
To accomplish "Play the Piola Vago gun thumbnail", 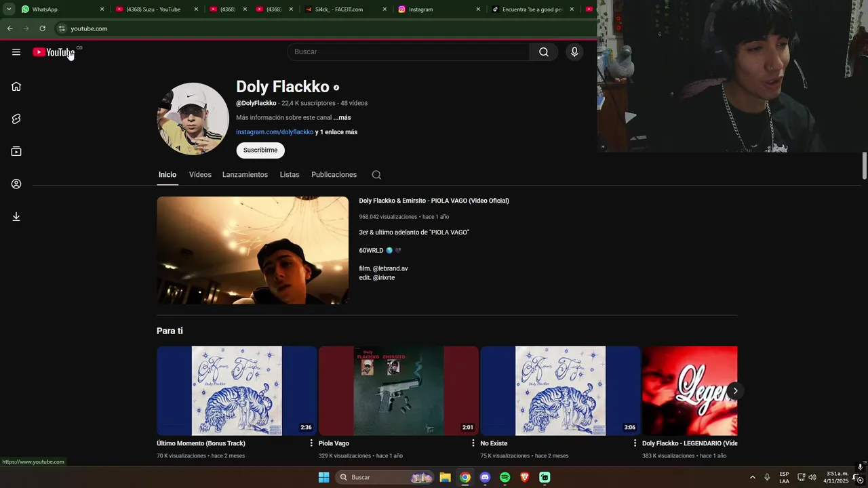I will pyautogui.click(x=399, y=390).
